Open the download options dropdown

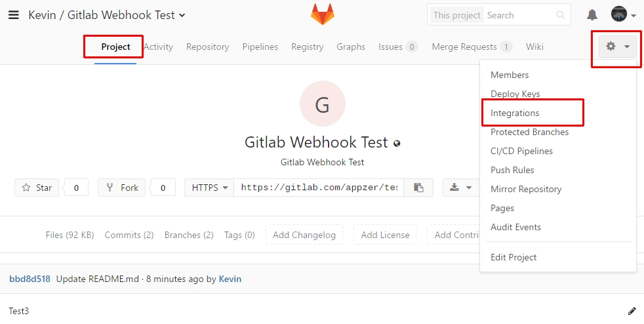point(461,188)
